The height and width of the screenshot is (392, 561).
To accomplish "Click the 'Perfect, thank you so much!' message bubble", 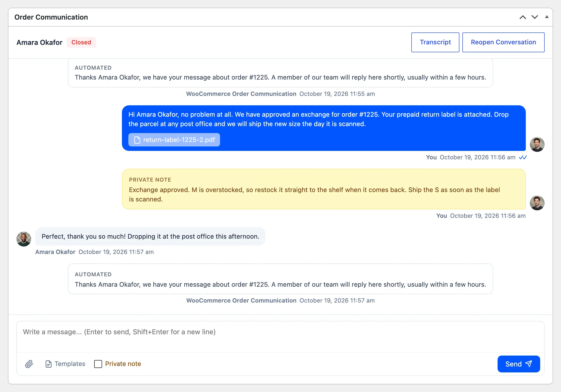I will (x=150, y=236).
